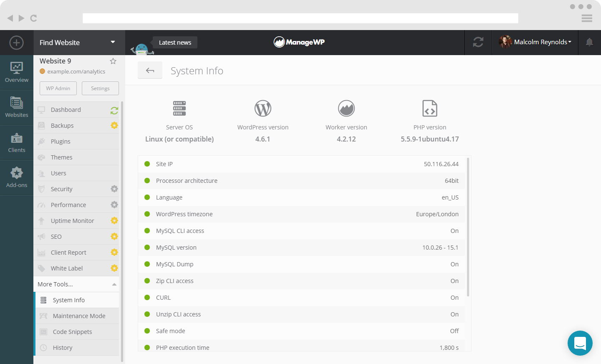Open Themes in sidebar
Screen dimensions: 601x364
76,157
